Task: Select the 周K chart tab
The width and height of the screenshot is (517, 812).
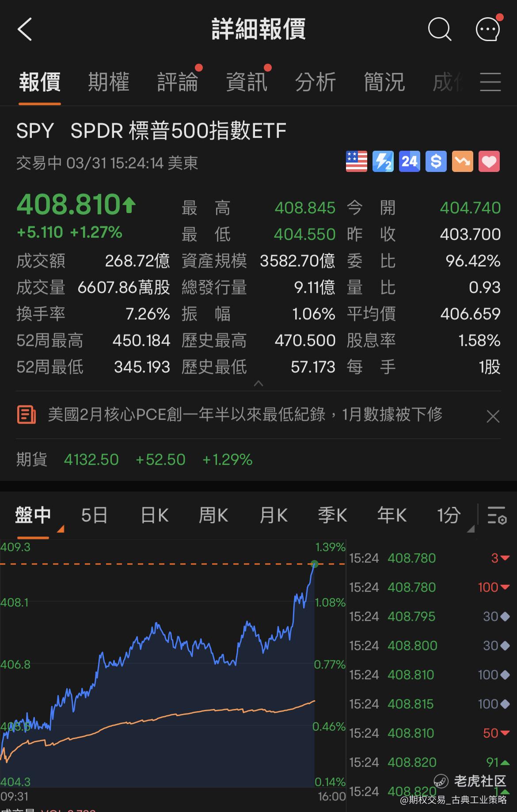Action: coord(213,515)
